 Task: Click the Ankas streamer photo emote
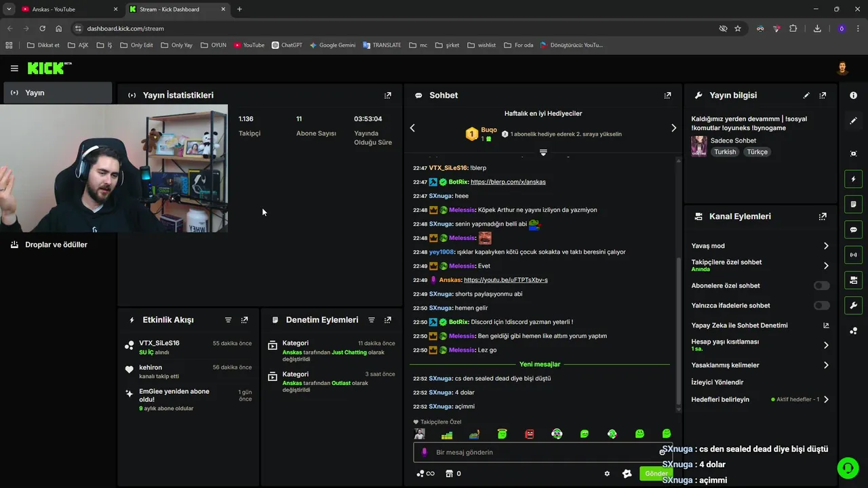click(x=420, y=434)
